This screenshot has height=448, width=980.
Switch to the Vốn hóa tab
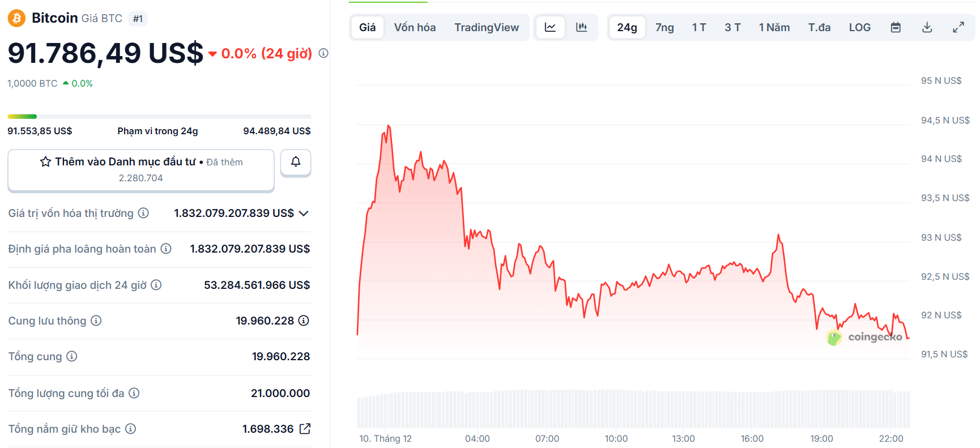[415, 27]
